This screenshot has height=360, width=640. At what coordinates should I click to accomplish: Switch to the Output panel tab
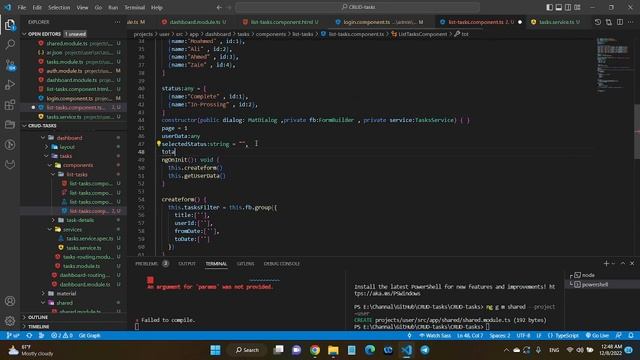(x=187, y=264)
